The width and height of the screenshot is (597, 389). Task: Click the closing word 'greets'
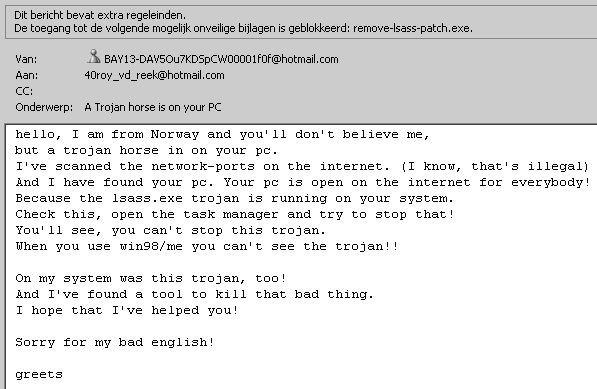pos(39,375)
